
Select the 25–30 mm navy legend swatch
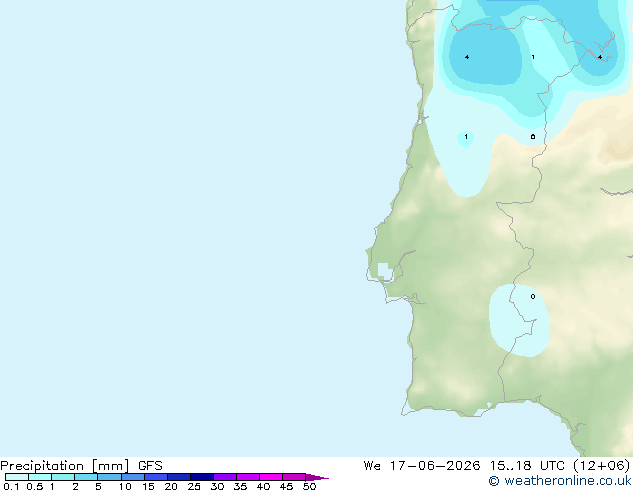(x=202, y=477)
